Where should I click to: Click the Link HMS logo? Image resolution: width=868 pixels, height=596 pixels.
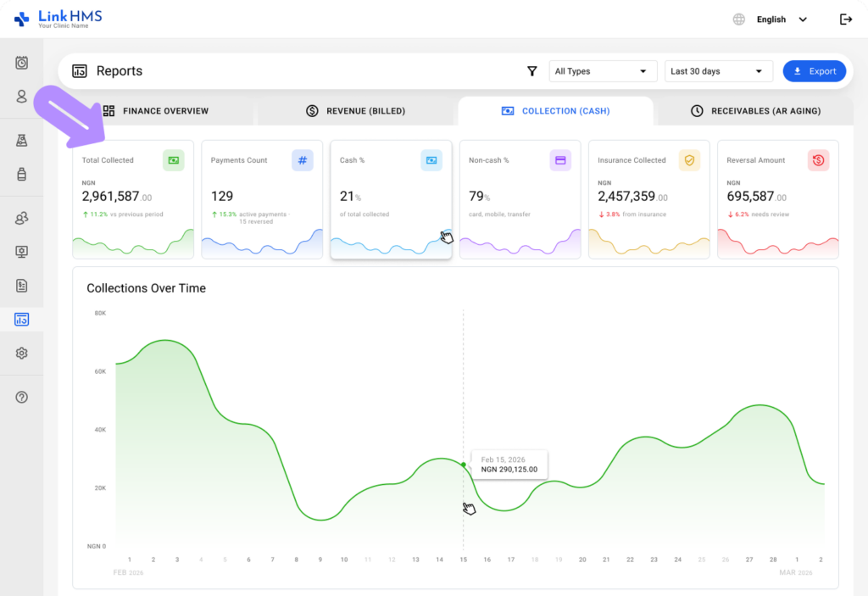coord(58,19)
